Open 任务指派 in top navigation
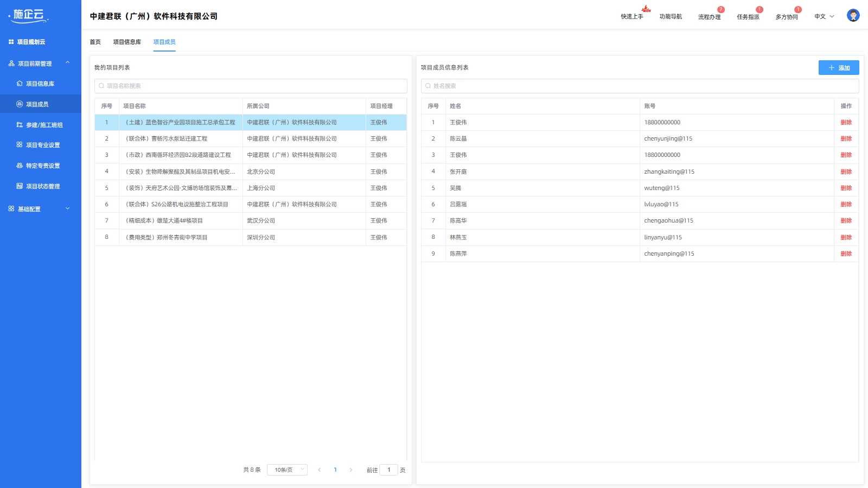Screen dimensions: 868x488 pyautogui.click(x=748, y=17)
